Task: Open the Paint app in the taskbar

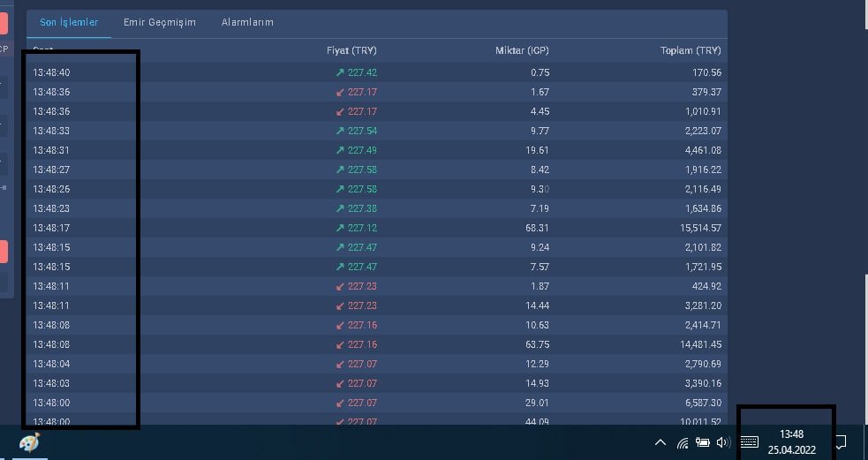Action: tap(30, 443)
